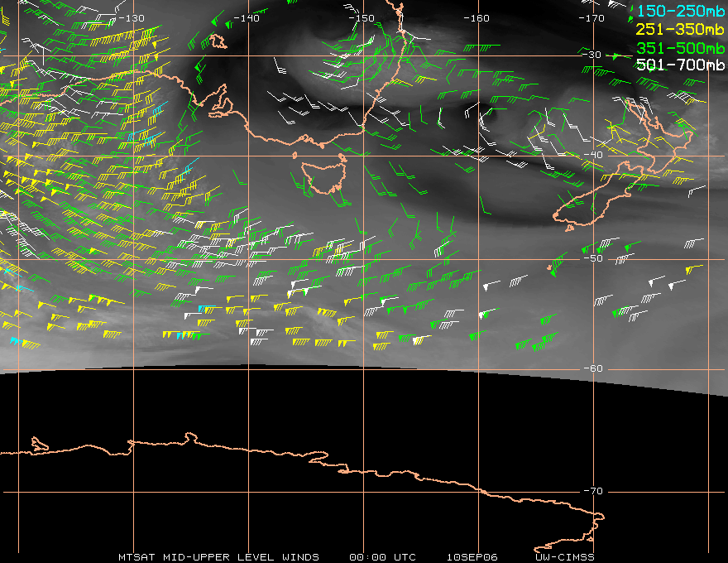Click the -60 latitude label
This screenshot has height=563, width=728.
594,368
